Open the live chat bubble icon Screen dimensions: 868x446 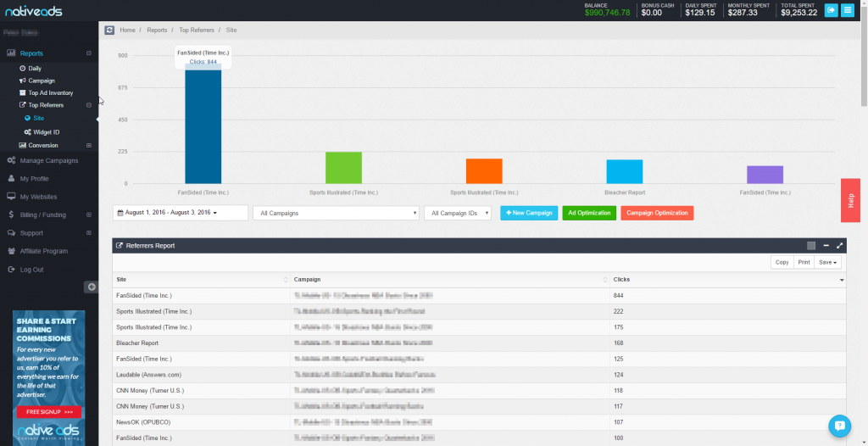coord(840,426)
